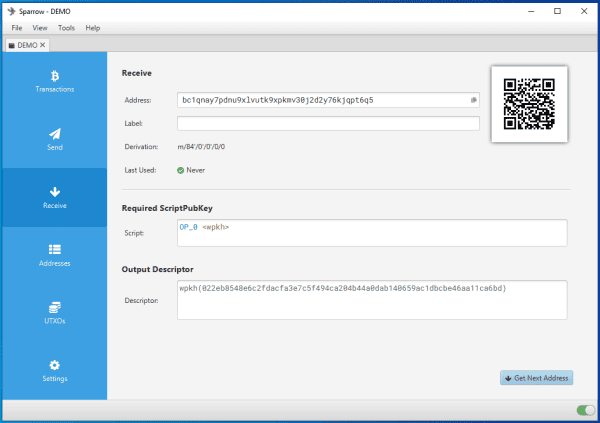Open the Tools menu
This screenshot has width=600, height=423.
[x=66, y=28]
